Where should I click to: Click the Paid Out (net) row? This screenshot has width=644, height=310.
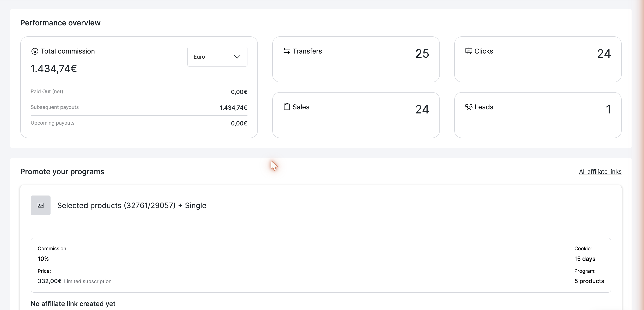[x=139, y=92]
